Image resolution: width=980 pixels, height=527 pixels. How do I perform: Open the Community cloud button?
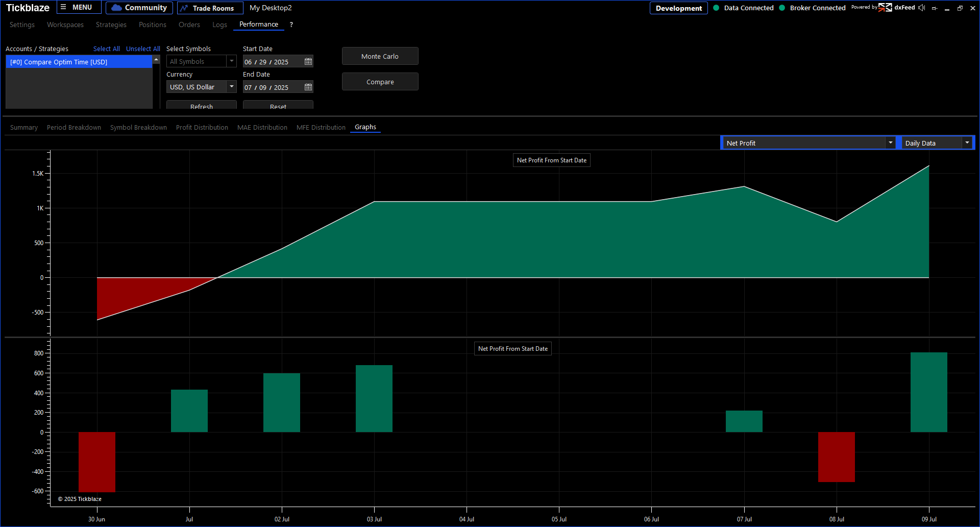coord(139,8)
